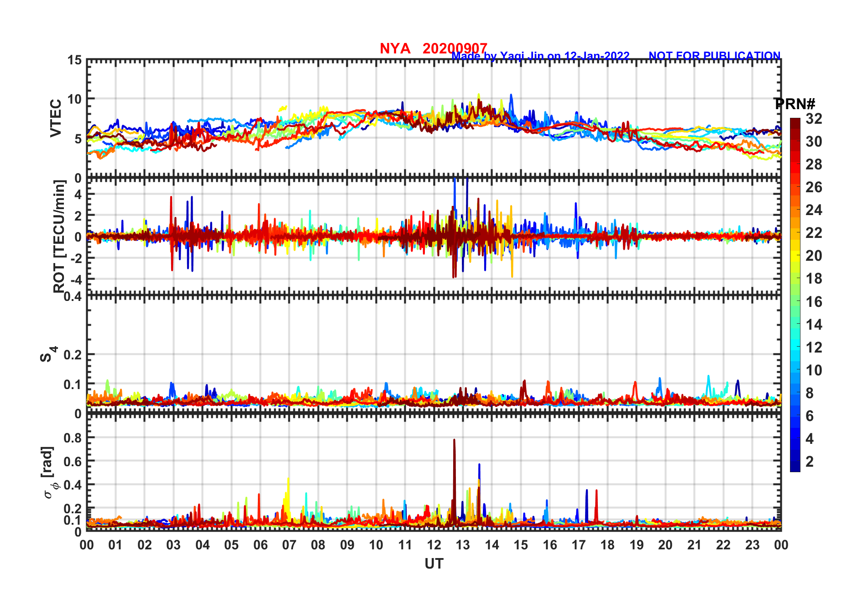868x590 pixels.
Task: Click the VTEC y-axis label
Action: 56,118
